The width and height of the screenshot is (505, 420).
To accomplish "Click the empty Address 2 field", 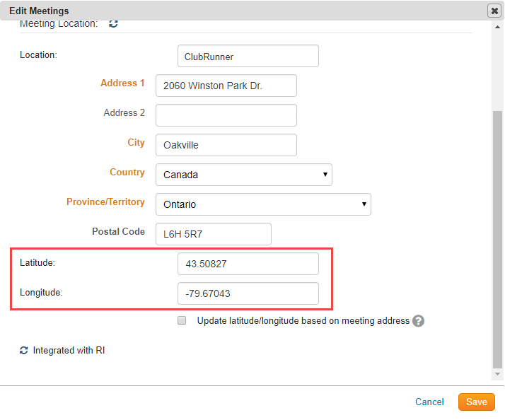I will [226, 115].
